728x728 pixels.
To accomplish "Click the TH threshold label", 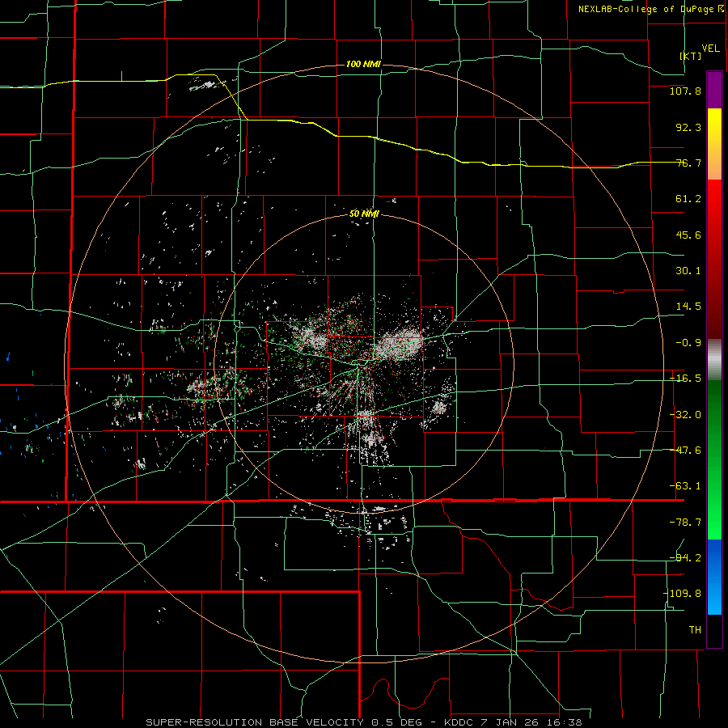I will tap(695, 630).
